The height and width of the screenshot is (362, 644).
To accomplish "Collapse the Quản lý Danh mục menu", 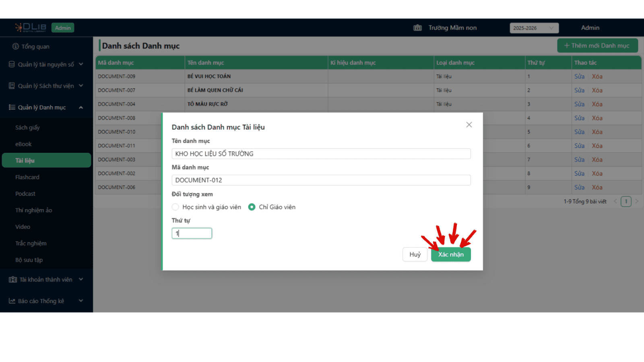I will tap(81, 107).
